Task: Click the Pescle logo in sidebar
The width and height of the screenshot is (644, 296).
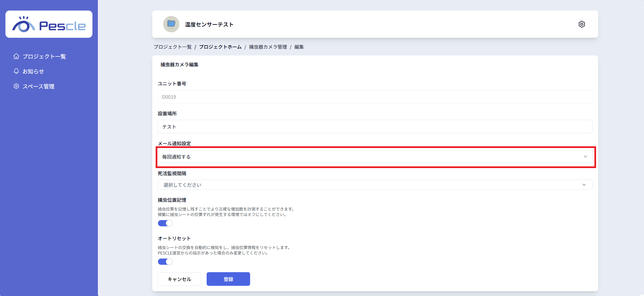Action: pos(49,24)
